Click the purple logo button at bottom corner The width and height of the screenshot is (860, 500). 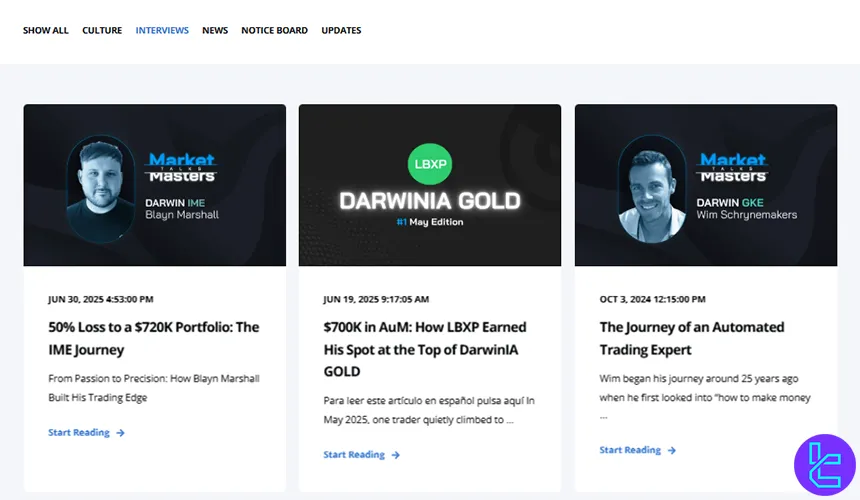click(x=825, y=465)
